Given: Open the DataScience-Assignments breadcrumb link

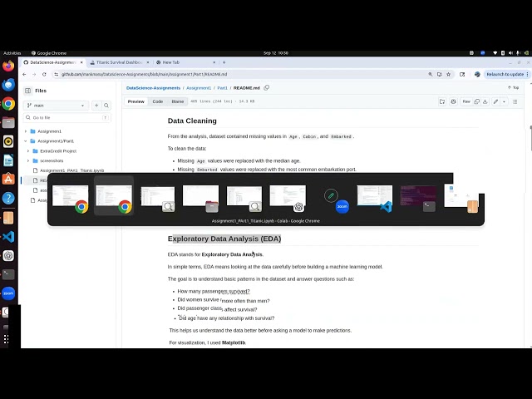Looking at the screenshot, I should coord(153,88).
